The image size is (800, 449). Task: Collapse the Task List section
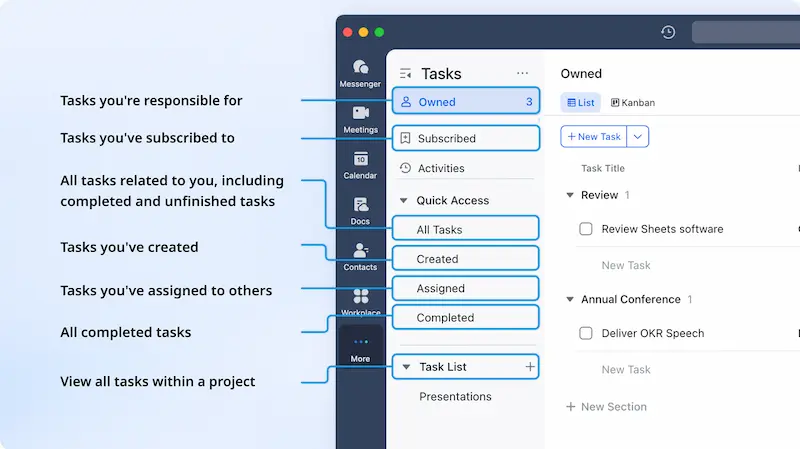tap(407, 366)
